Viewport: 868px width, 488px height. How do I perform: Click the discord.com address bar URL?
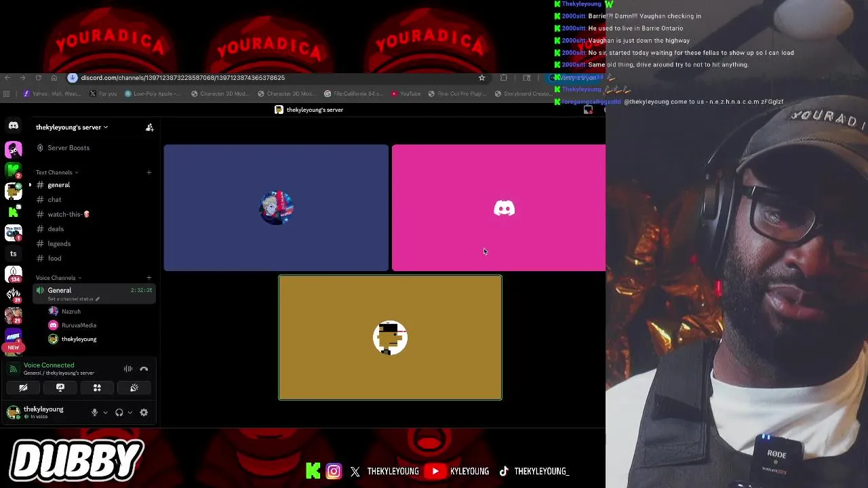[x=183, y=78]
